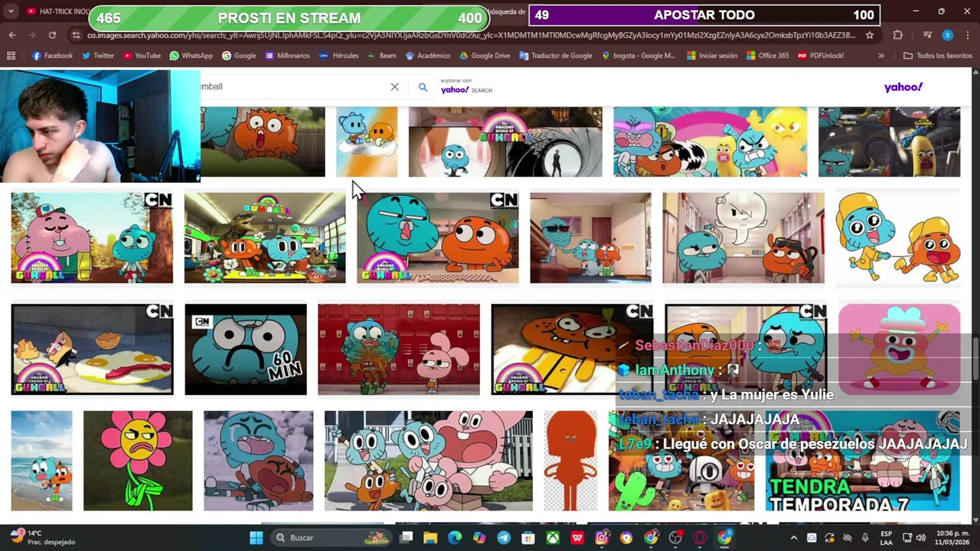Open the Gumball on beach thumbnail
Image resolution: width=980 pixels, height=551 pixels.
(x=41, y=461)
